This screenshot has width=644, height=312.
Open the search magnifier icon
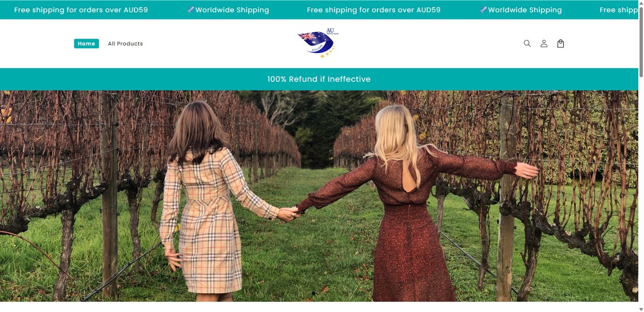coord(527,44)
